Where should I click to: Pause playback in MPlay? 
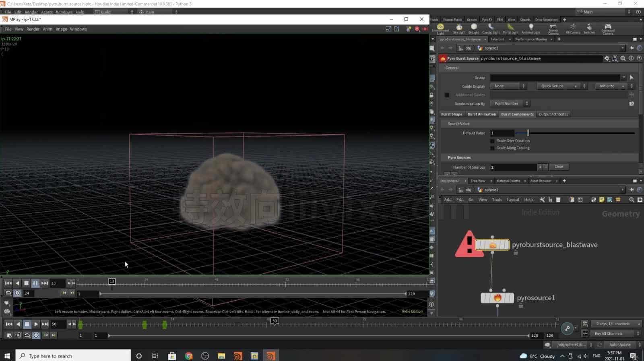point(35,283)
